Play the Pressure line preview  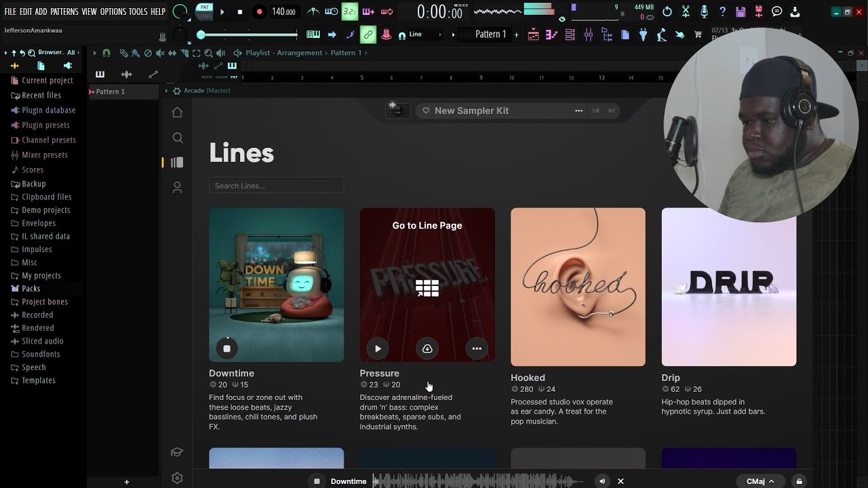[x=378, y=348]
